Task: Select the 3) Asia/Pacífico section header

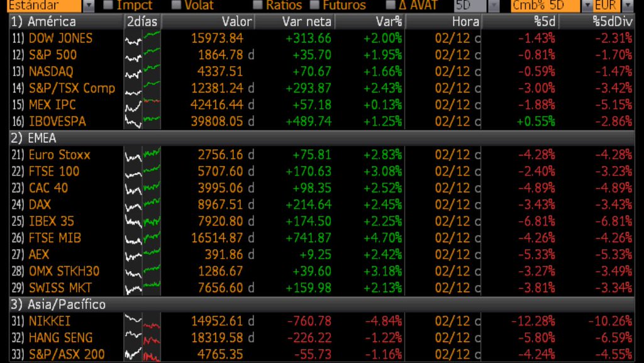Action: click(58, 304)
